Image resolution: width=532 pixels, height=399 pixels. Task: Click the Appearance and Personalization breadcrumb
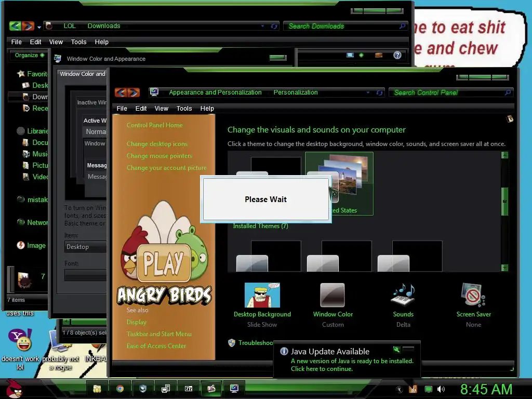point(215,92)
